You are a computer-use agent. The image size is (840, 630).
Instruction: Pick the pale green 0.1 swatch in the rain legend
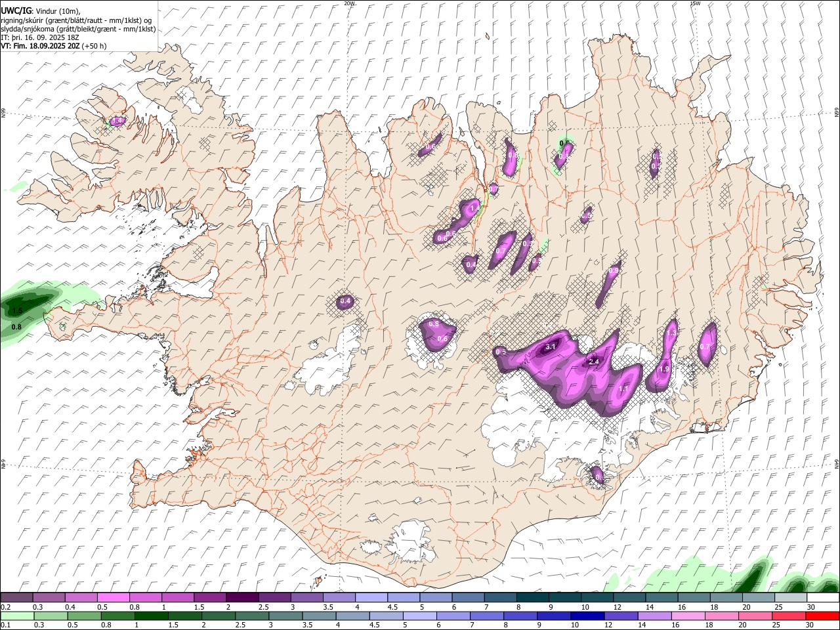(x=17, y=616)
